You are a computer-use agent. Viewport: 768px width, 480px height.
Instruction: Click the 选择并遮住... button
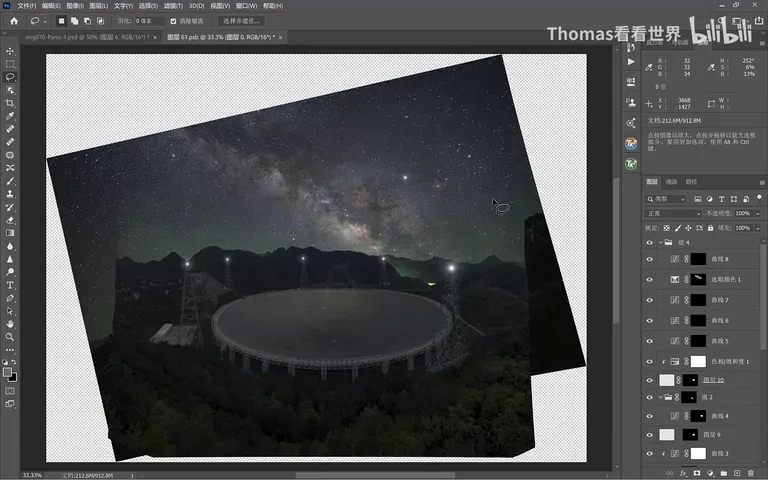pos(241,21)
